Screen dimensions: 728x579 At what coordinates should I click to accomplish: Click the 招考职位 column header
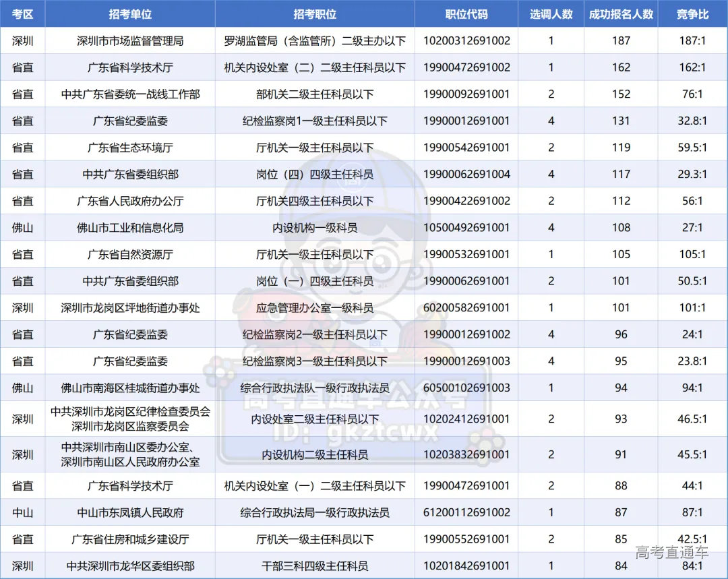tap(315, 14)
